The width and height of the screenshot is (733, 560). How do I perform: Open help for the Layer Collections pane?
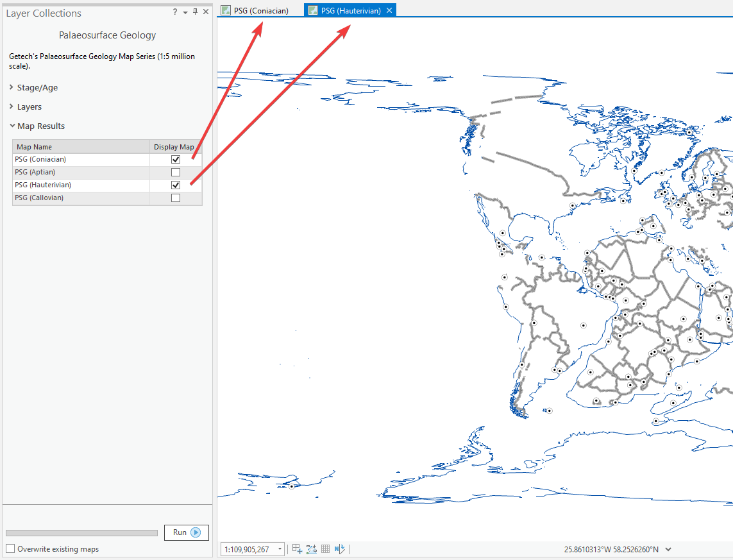pos(175,12)
